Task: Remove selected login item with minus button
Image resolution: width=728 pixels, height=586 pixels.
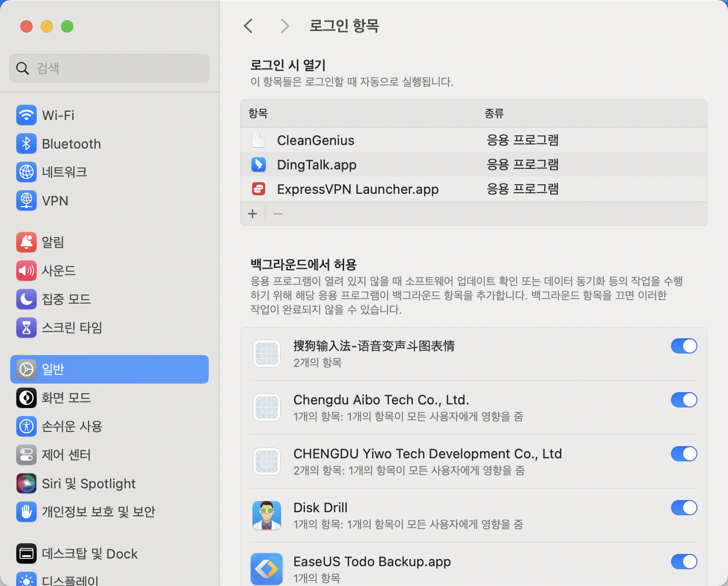Action: pos(278,214)
